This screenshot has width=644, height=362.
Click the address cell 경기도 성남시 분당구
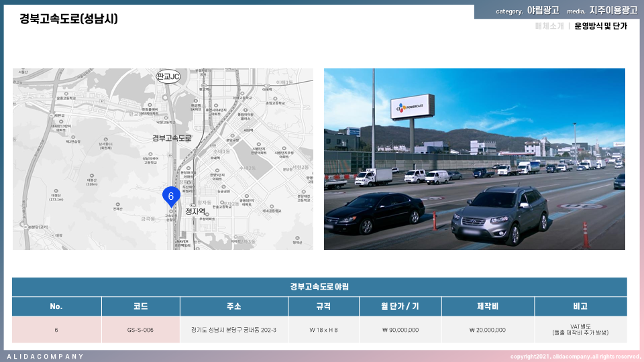click(233, 330)
